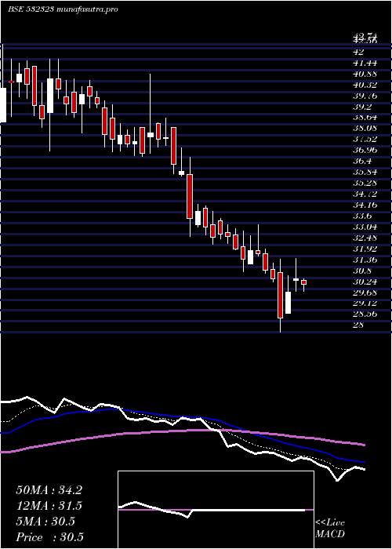This screenshot has width=392, height=549.
Task: Click the Live MACD inset chart
Action: click(216, 510)
